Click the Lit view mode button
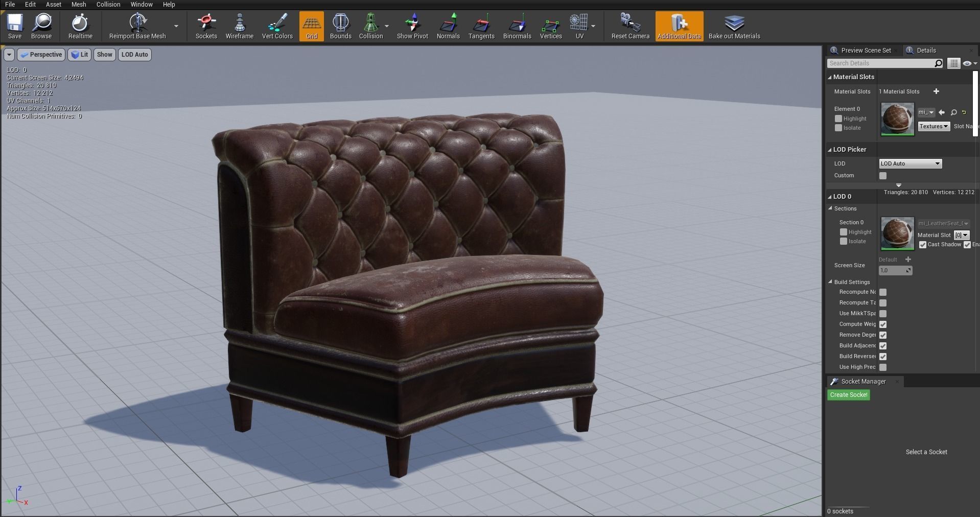The width and height of the screenshot is (980, 517). 80,55
